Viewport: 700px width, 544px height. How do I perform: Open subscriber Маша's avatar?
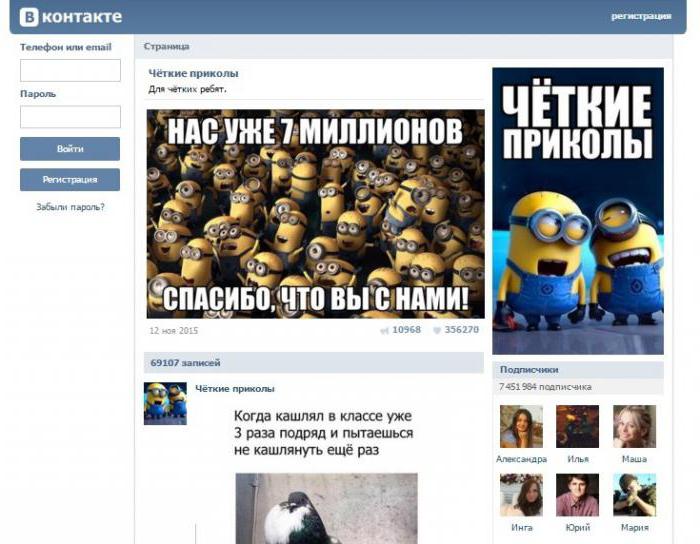click(x=634, y=427)
